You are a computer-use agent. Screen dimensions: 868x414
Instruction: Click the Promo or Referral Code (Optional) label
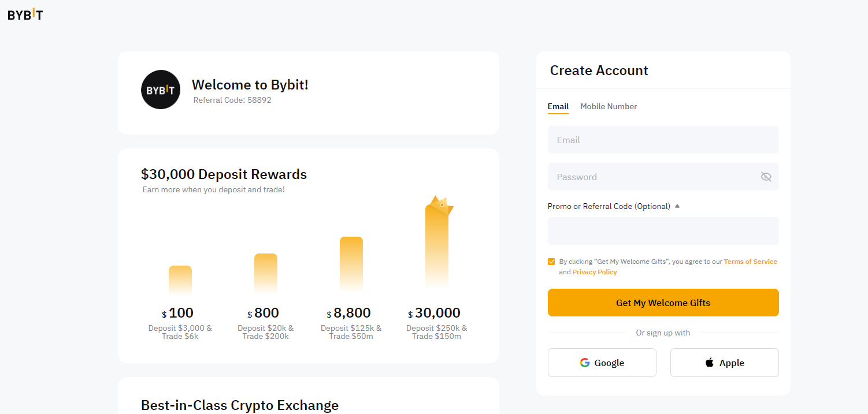(x=609, y=206)
